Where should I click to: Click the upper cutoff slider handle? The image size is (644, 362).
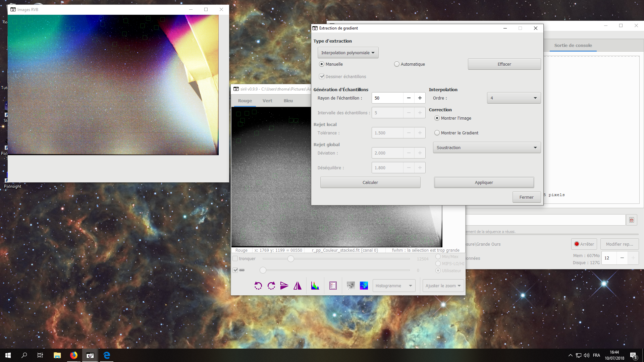(x=291, y=259)
